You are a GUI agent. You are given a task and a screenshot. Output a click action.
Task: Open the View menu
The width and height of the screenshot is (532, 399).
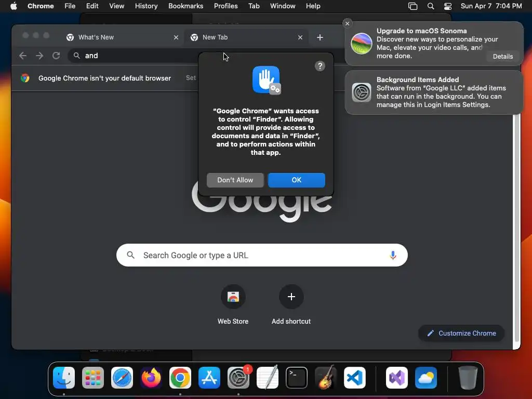(116, 6)
